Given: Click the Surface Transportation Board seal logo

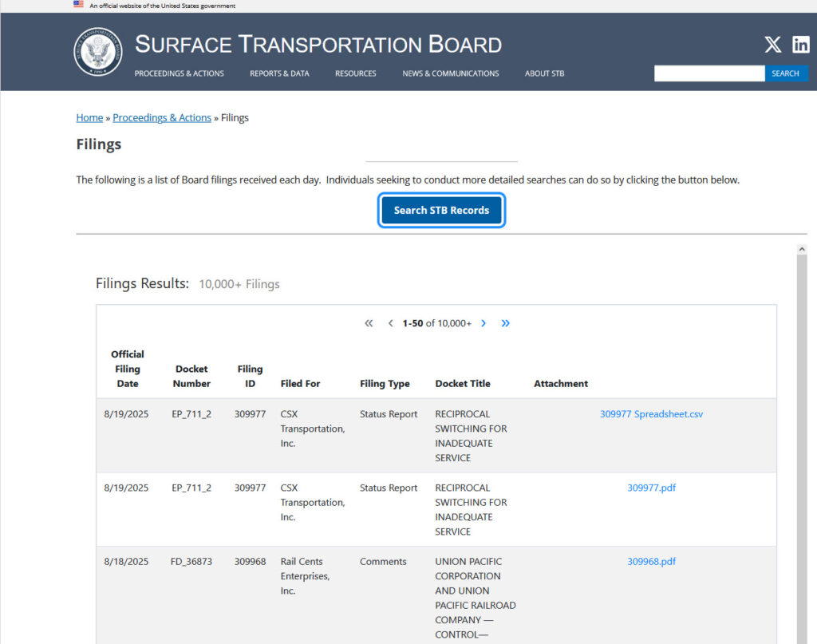Looking at the screenshot, I should (x=98, y=52).
